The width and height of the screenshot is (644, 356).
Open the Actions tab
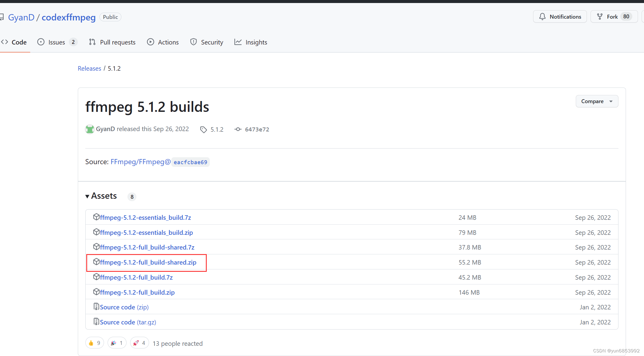click(x=163, y=42)
